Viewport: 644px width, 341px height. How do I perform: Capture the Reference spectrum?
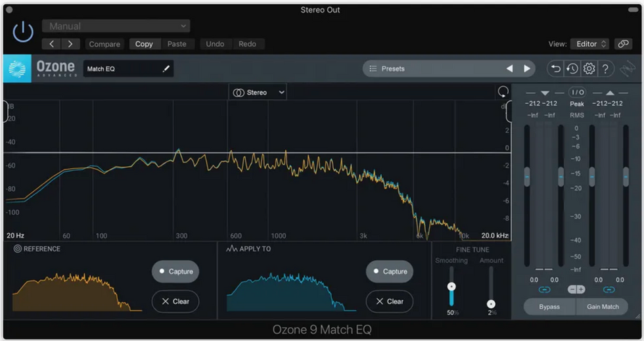point(175,271)
